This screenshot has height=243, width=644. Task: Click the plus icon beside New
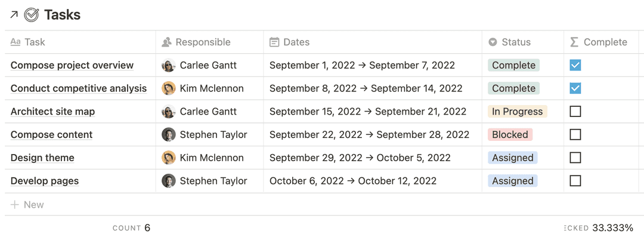(x=15, y=205)
